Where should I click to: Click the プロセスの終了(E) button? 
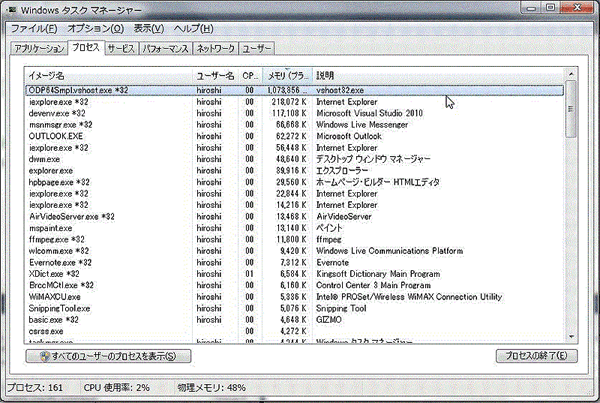point(536,356)
